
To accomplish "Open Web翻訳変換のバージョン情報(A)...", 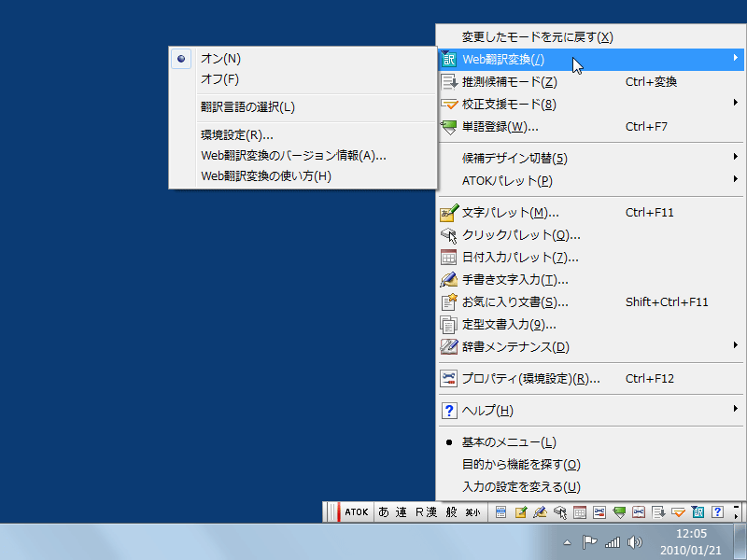I will point(303,156).
